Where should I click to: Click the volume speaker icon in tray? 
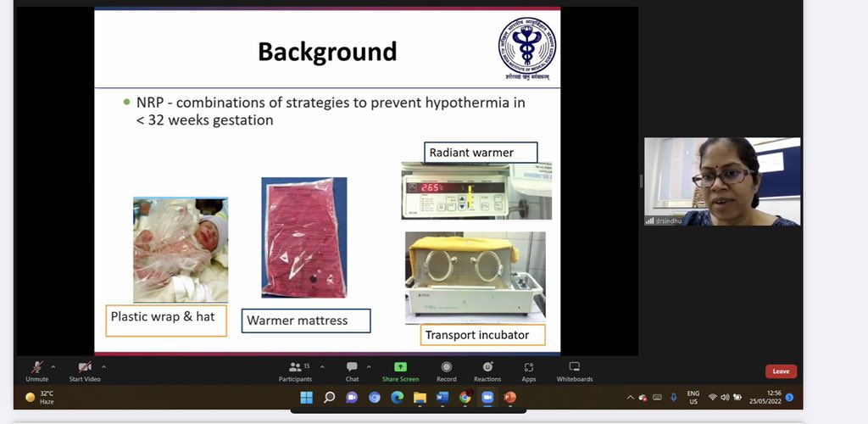coord(726,398)
